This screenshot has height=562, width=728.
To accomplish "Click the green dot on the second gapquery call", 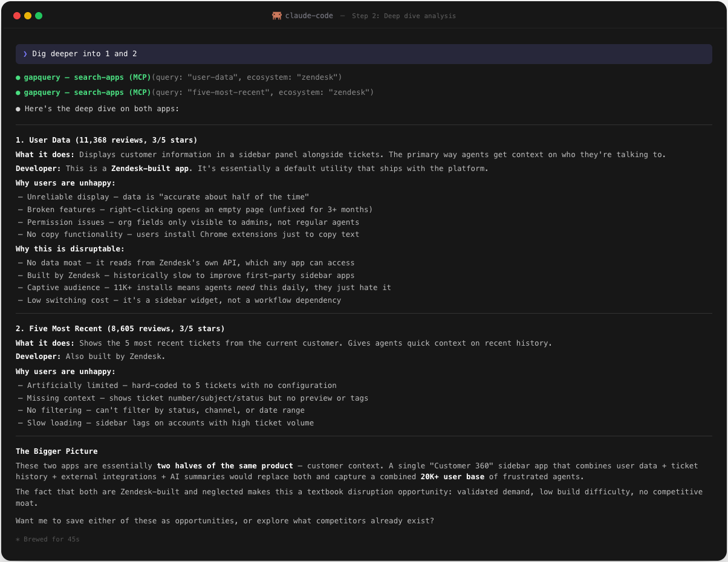I will point(18,92).
